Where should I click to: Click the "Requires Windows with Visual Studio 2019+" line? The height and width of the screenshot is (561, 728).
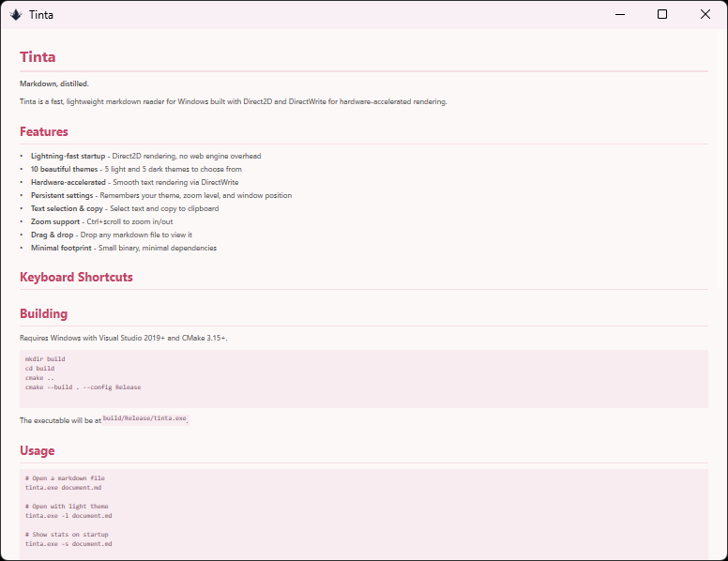click(124, 338)
